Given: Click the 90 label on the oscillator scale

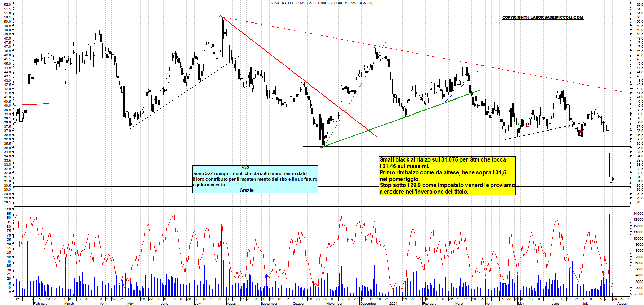Looking at the screenshot, I should click(x=9, y=218).
